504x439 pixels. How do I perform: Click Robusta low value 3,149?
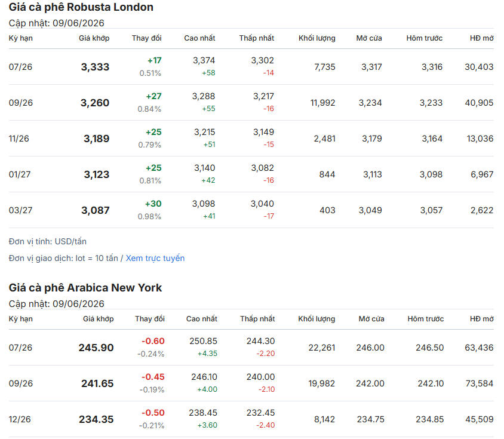[x=263, y=132]
